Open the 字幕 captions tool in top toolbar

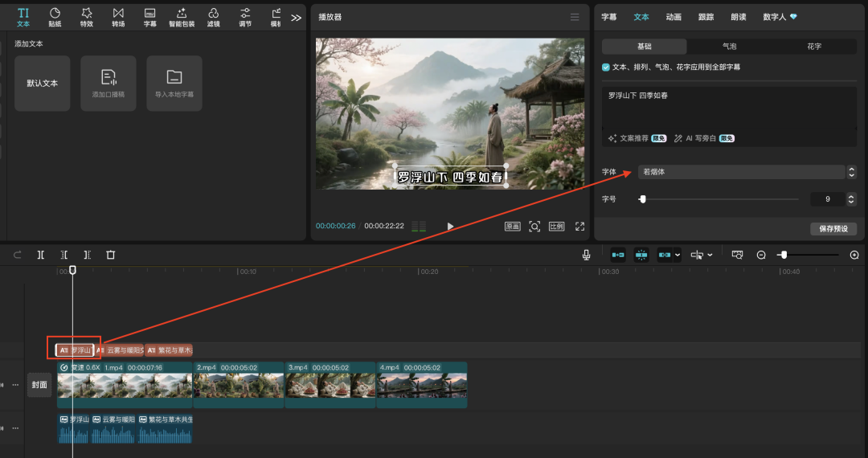point(150,17)
